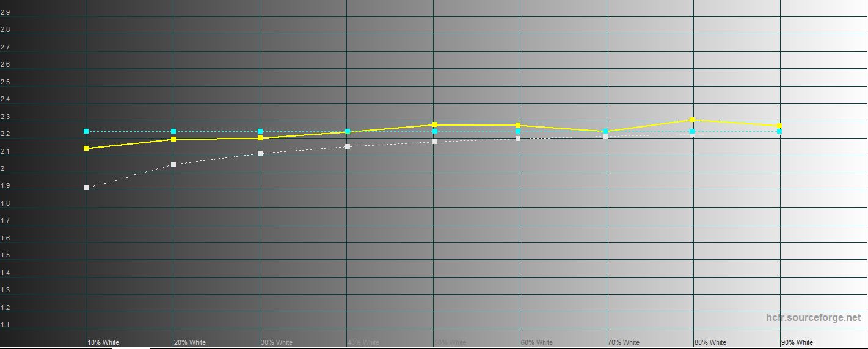
Task: Click the 2.3 gamma axis value
Action: point(5,117)
